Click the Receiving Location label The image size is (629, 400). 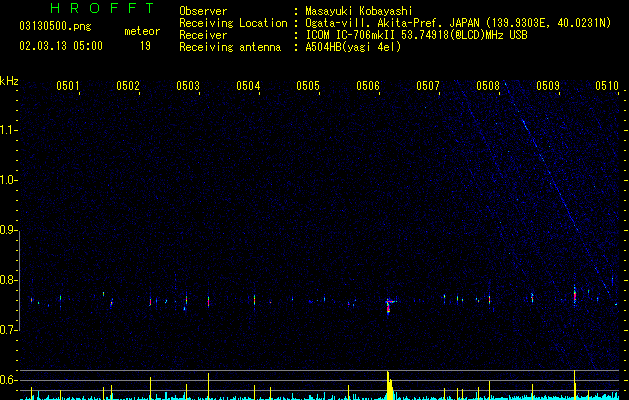(x=233, y=23)
